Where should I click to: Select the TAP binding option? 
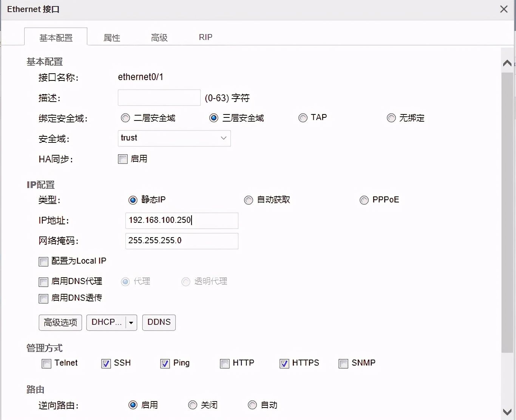[x=303, y=118]
